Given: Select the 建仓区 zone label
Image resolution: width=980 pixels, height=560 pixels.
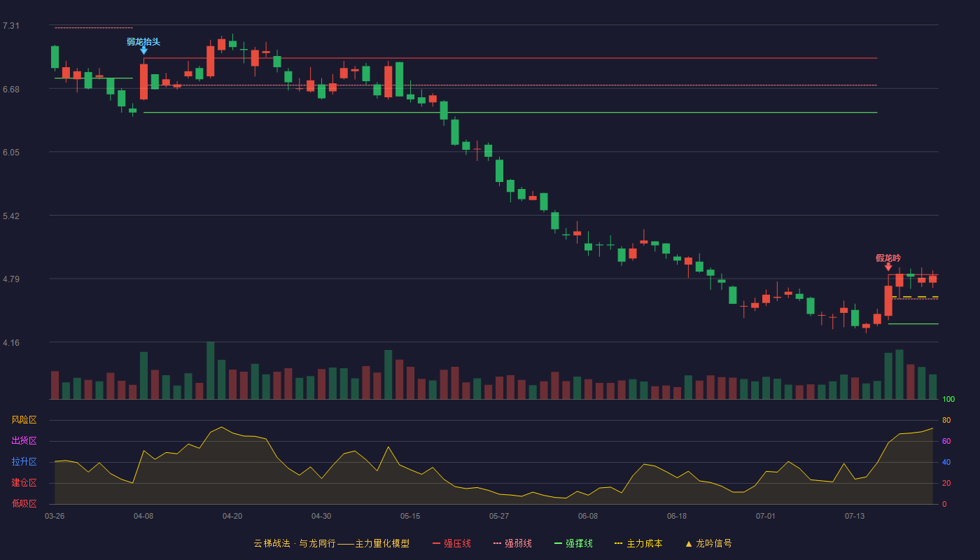Looking at the screenshot, I should pyautogui.click(x=24, y=483).
